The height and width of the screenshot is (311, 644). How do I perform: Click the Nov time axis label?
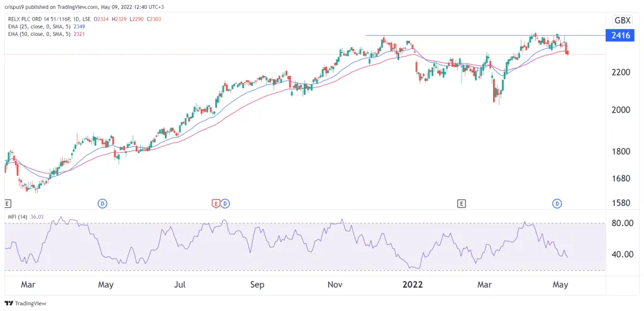click(336, 285)
